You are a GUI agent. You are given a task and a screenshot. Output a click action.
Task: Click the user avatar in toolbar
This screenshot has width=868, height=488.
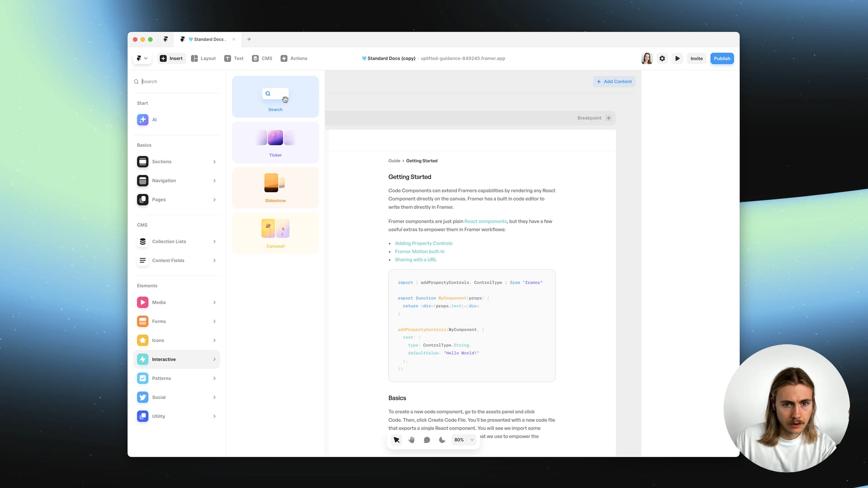click(646, 58)
